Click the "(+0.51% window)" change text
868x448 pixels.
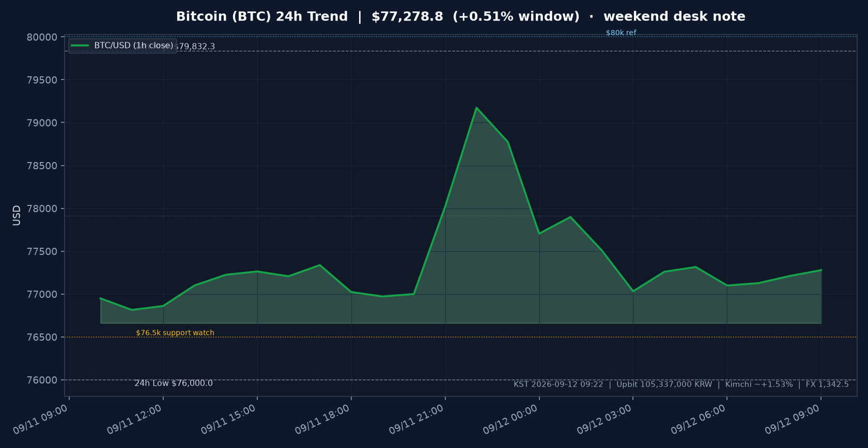click(x=516, y=17)
